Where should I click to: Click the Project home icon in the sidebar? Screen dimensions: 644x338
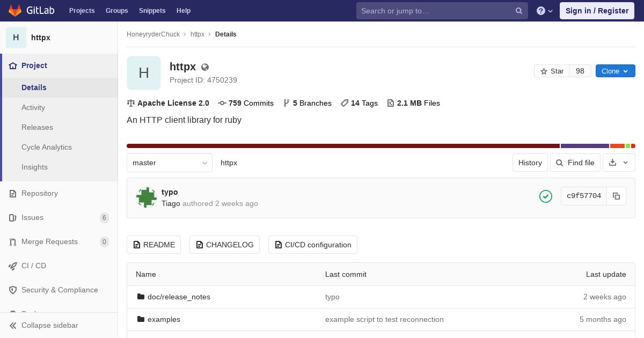tap(13, 65)
